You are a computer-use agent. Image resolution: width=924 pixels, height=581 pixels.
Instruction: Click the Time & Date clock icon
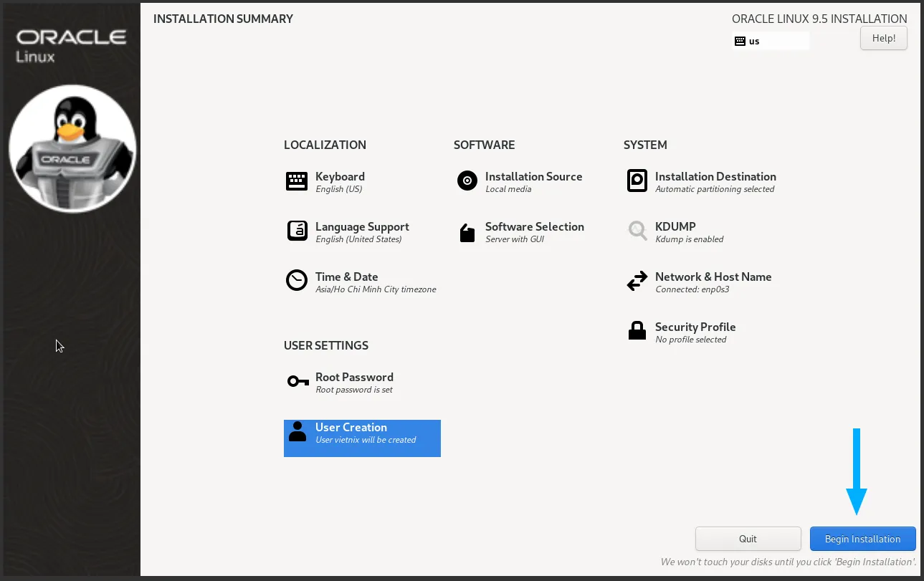click(297, 281)
